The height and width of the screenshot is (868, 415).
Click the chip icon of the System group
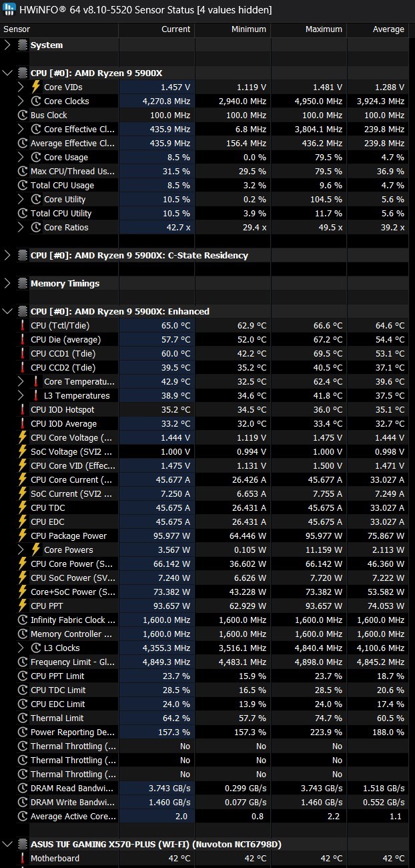pos(23,45)
